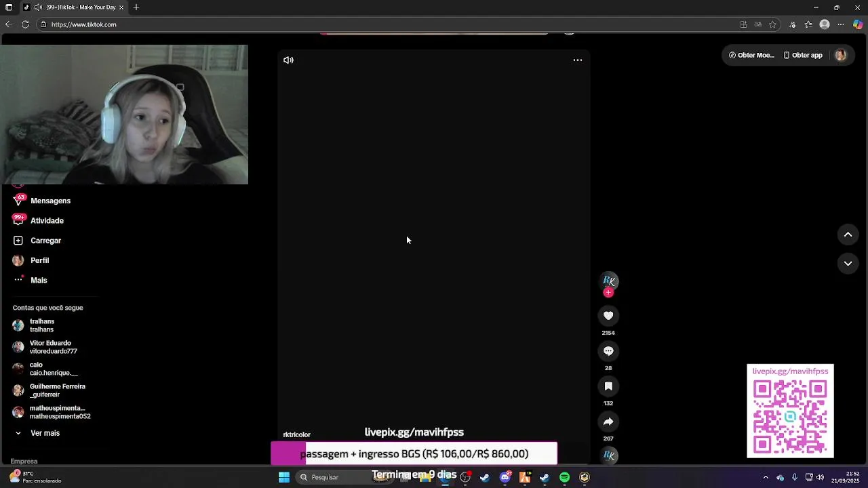Open media control music icon in toolbar
This screenshot has width=868, height=488.
(x=793, y=24)
